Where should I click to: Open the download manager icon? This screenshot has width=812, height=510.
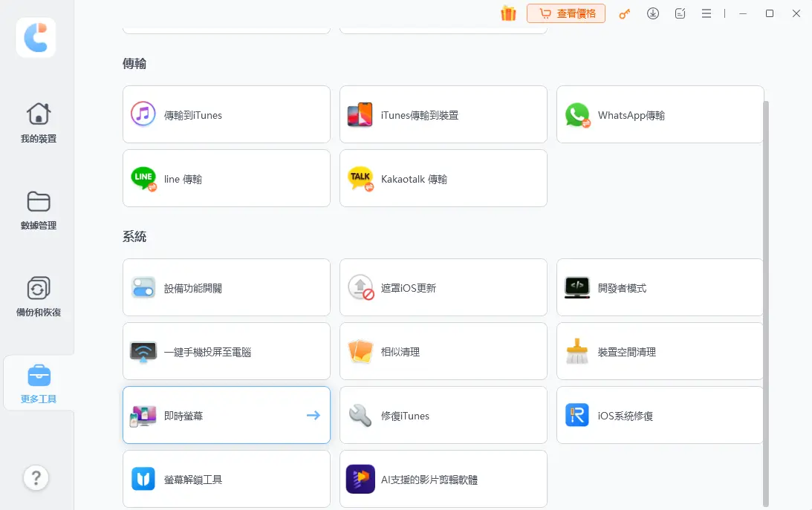(653, 13)
